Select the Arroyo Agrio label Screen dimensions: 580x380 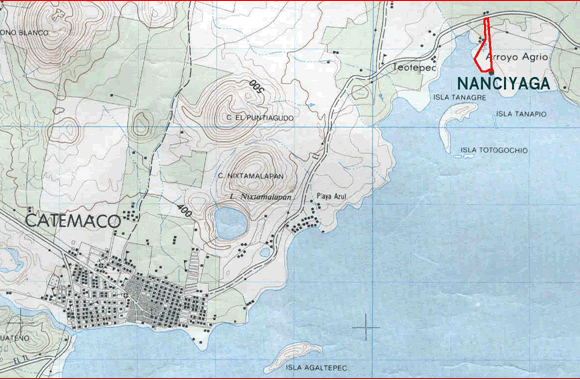[x=517, y=57]
